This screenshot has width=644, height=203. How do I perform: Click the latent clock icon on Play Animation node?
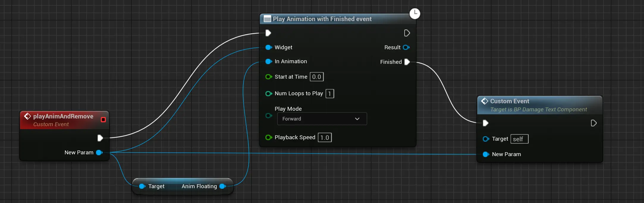click(415, 14)
